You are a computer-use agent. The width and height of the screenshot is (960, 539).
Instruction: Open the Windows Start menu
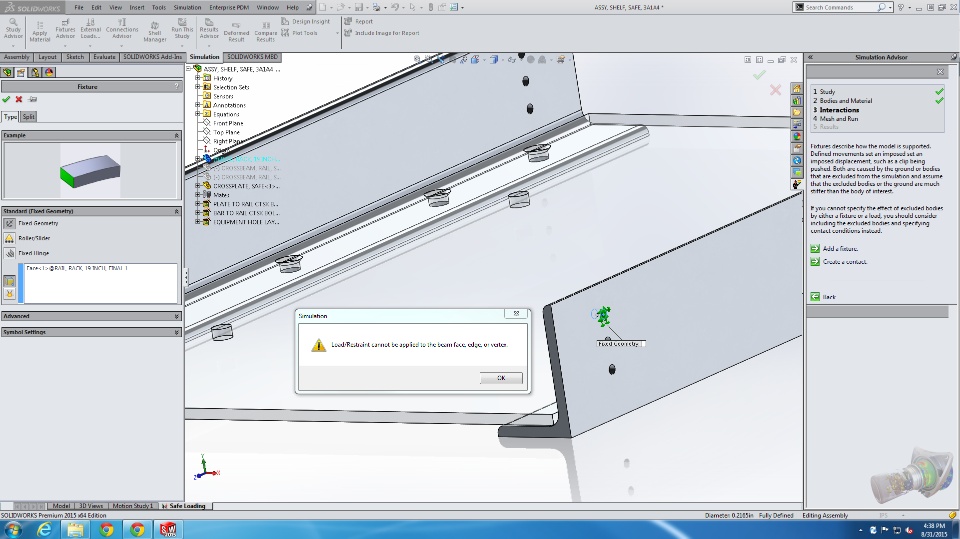point(13,529)
